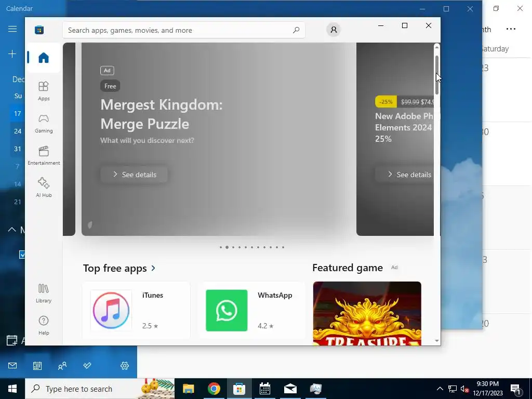Open the Treasure featured game thumbnail
The image size is (532, 399).
tap(367, 313)
